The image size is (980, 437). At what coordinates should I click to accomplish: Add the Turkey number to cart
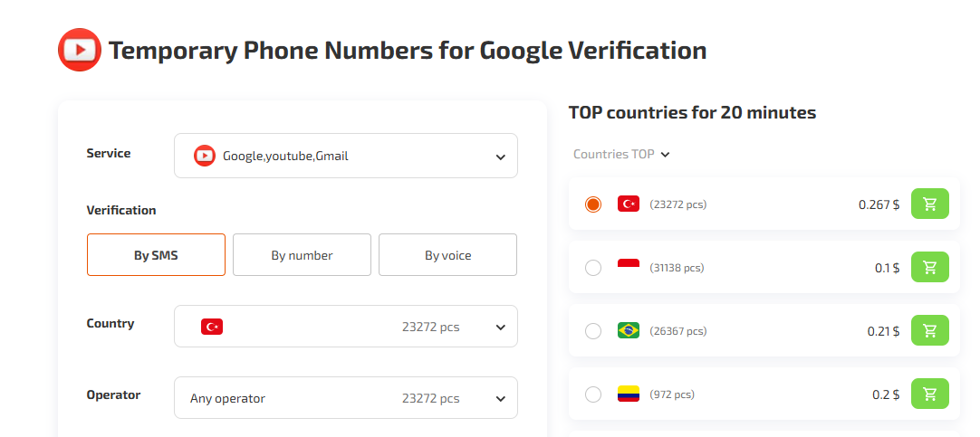pyautogui.click(x=929, y=204)
